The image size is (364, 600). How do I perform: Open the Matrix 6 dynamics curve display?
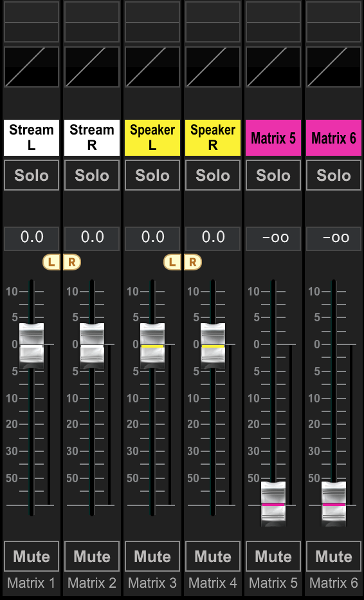coord(333,67)
